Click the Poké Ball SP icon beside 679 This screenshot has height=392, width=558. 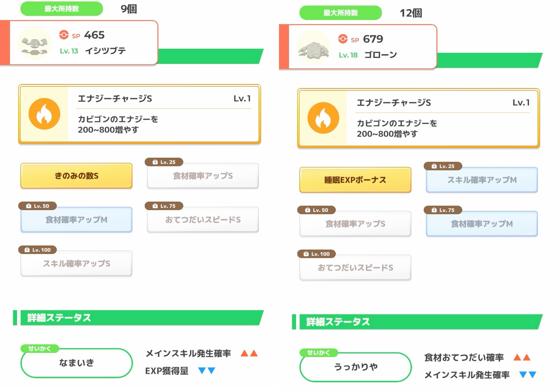pyautogui.click(x=343, y=39)
